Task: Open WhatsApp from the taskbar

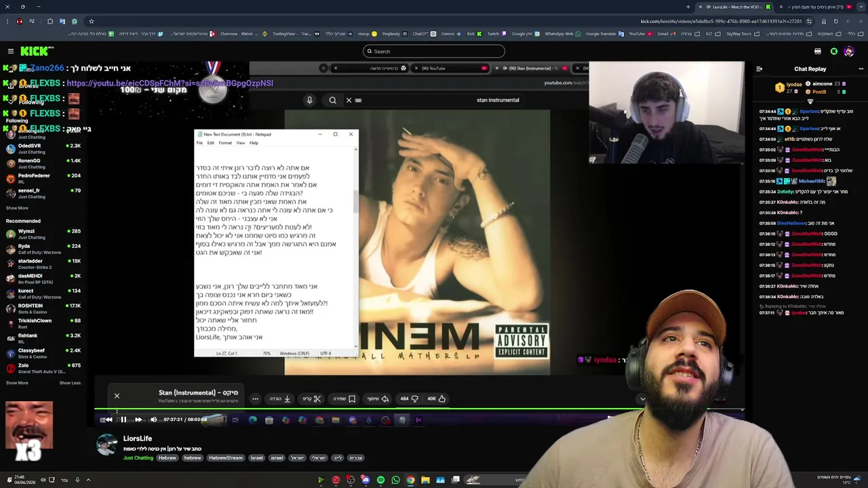Action: click(395, 480)
